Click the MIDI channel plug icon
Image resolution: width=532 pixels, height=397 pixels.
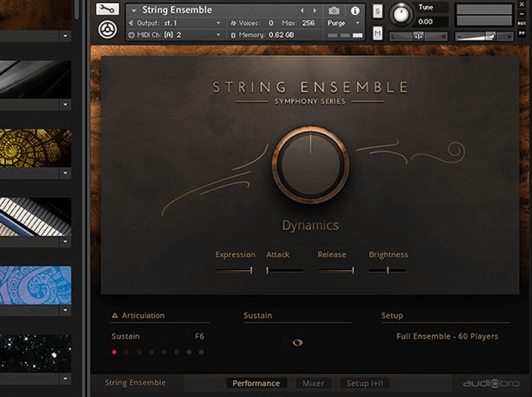(x=131, y=35)
